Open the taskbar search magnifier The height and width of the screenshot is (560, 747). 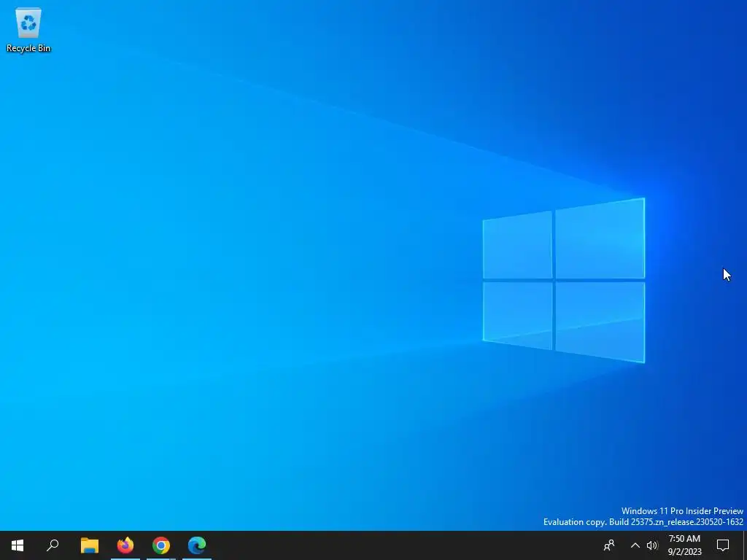coord(53,545)
